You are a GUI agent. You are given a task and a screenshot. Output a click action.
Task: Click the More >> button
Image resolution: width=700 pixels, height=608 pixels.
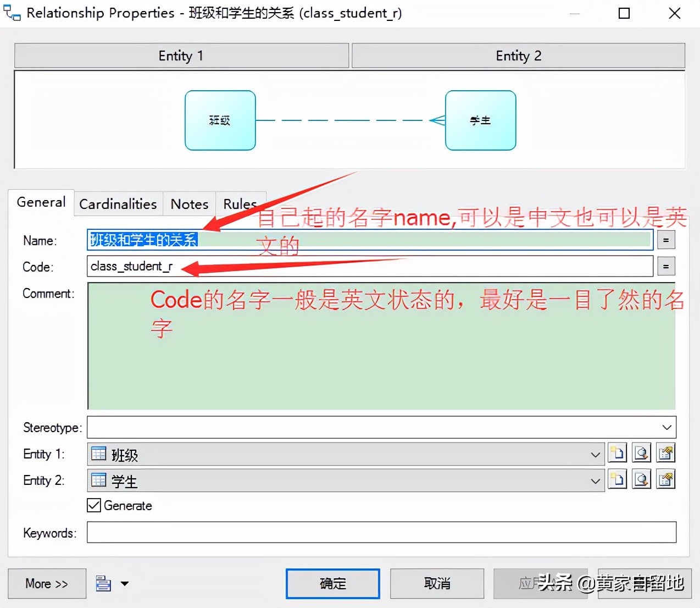click(x=47, y=584)
